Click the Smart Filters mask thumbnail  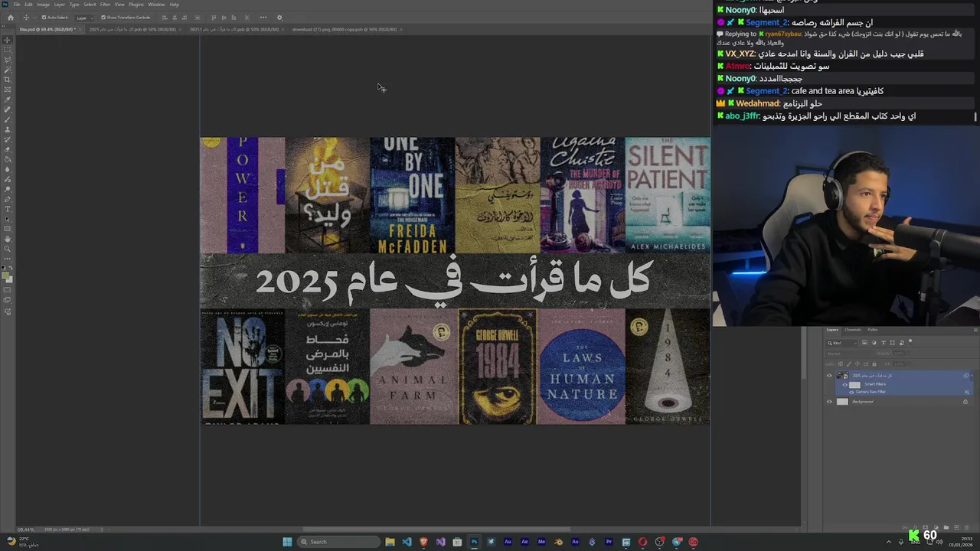pyautogui.click(x=854, y=384)
